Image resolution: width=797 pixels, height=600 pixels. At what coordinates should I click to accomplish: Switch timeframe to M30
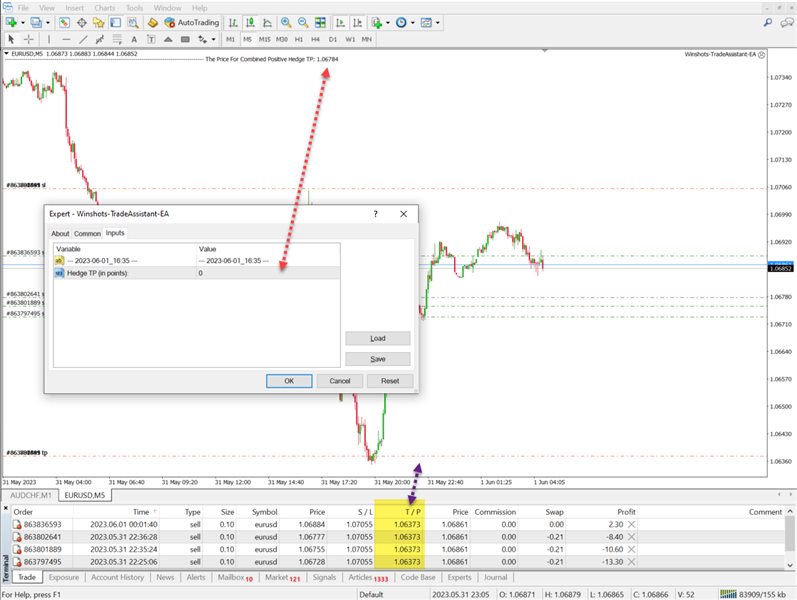282,39
